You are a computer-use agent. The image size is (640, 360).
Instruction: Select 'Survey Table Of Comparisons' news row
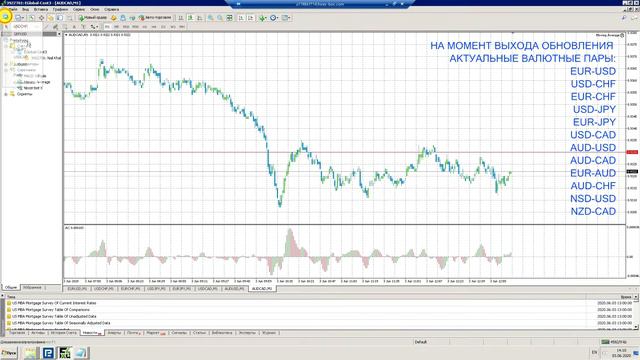click(x=320, y=309)
